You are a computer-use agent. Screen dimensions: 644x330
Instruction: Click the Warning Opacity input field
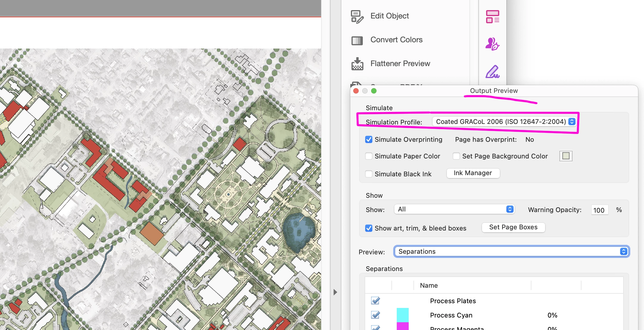[599, 210]
